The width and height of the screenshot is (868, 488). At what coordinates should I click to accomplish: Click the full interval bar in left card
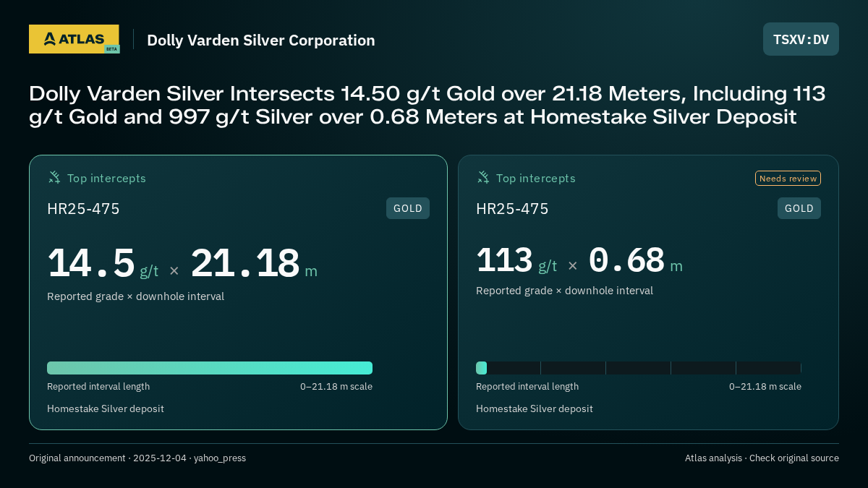click(x=210, y=368)
